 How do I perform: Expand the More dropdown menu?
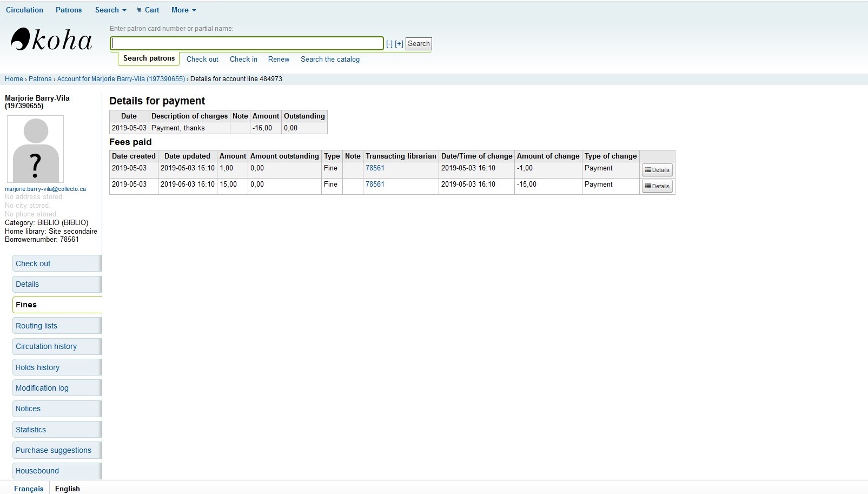tap(183, 10)
